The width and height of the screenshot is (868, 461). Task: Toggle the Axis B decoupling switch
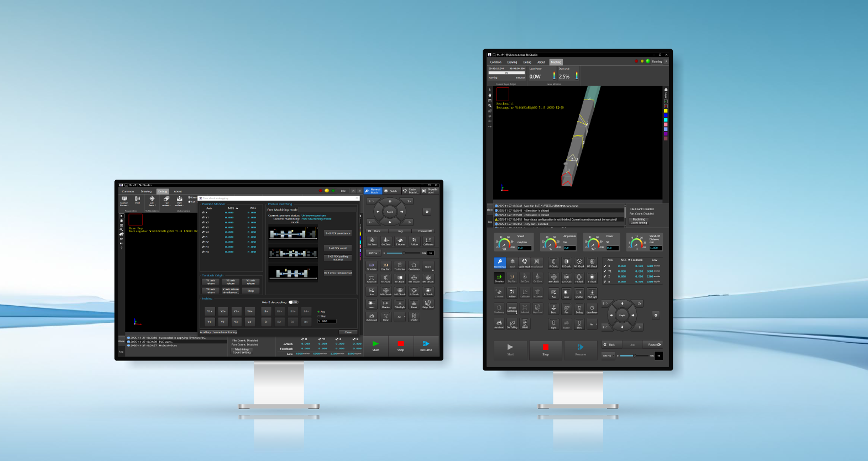[x=293, y=302]
